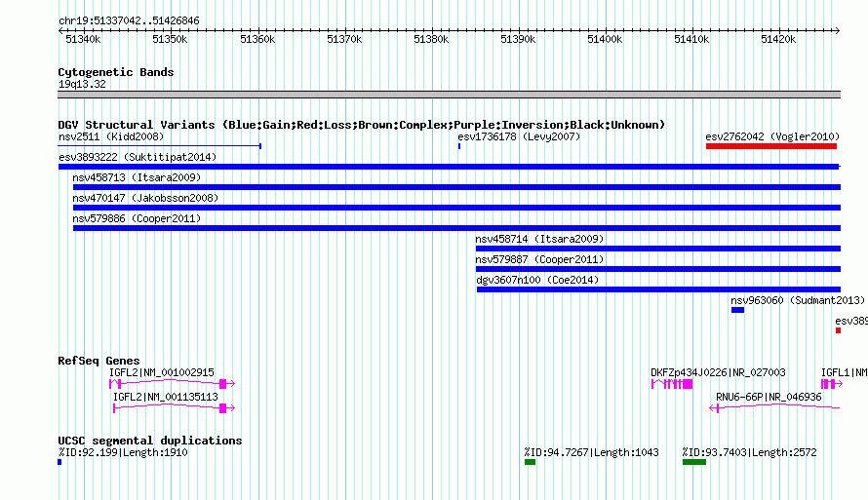Click the 51380k ruler tick label
Screen dimensions: 868x500
pyautogui.click(x=431, y=39)
